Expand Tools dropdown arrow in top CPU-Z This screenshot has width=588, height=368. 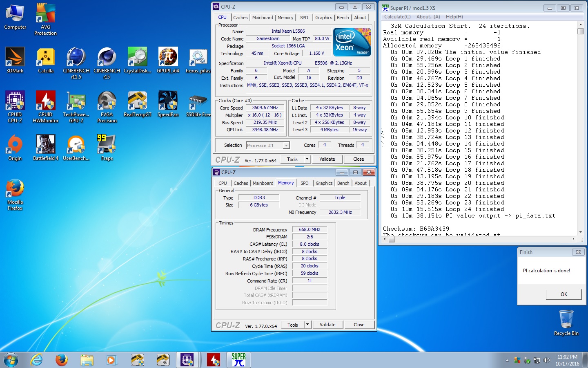307,159
